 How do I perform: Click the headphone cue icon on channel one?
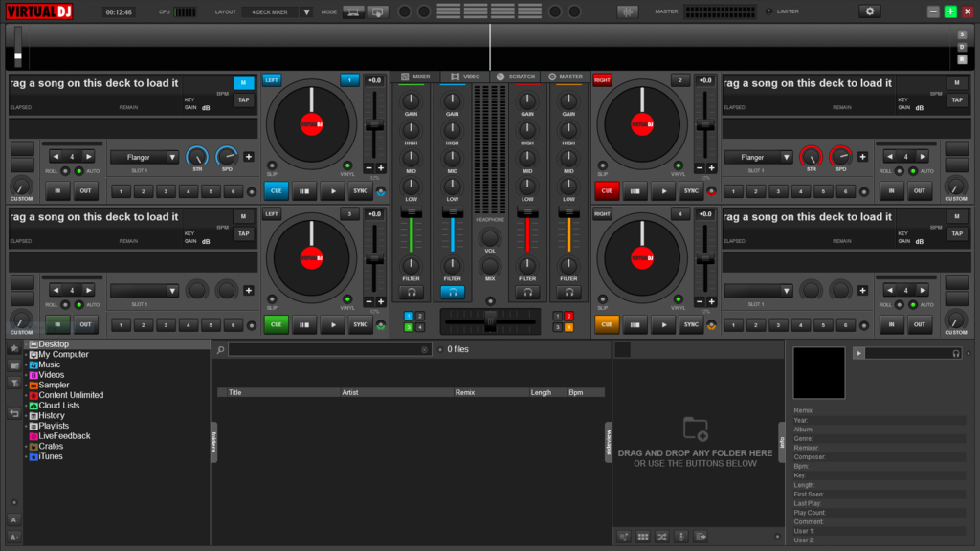[412, 290]
